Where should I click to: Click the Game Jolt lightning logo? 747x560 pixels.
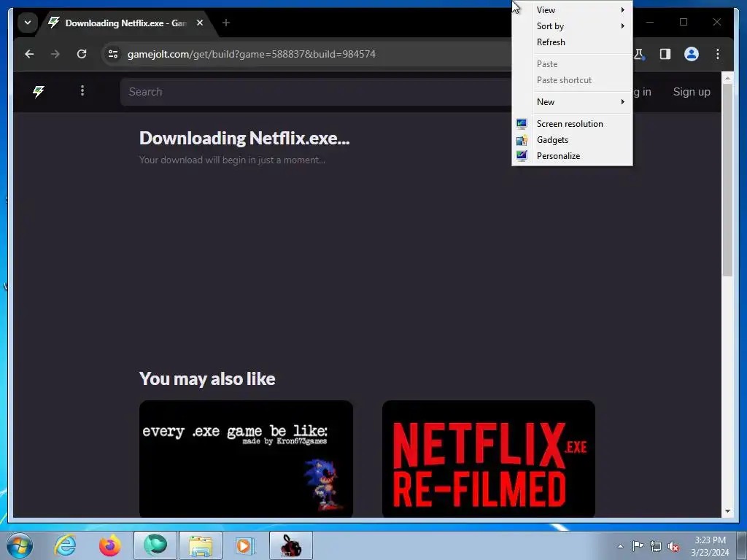39,91
